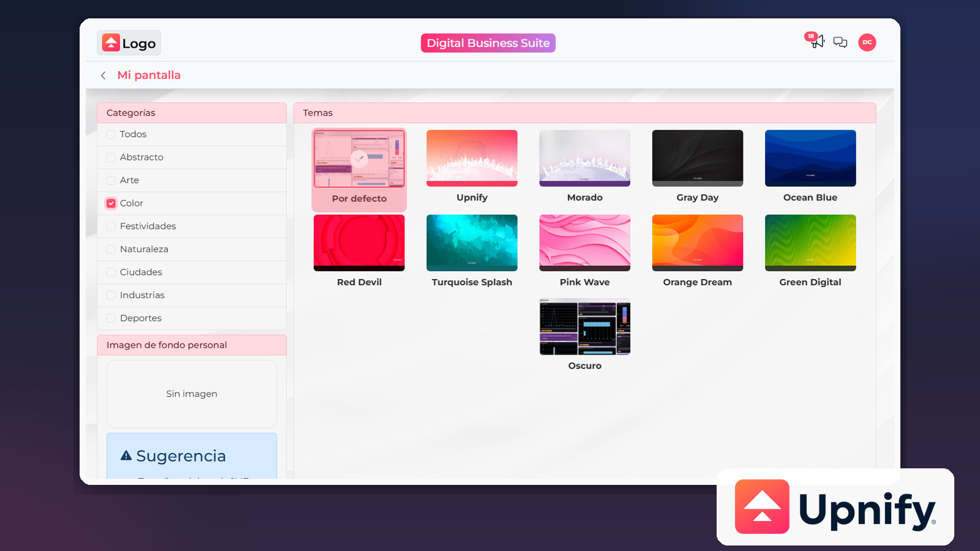Screen dimensions: 980x551
Task: Select the Por defecto theme thumbnail
Action: tap(360, 159)
